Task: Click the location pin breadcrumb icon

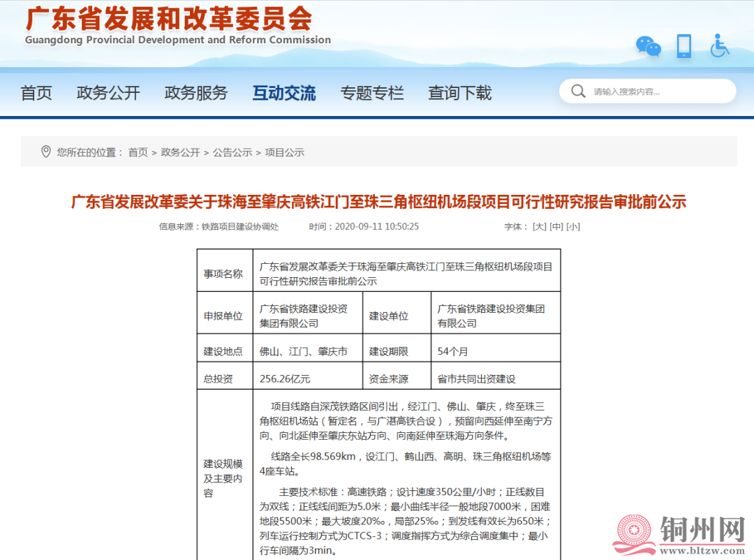Action: (x=46, y=152)
